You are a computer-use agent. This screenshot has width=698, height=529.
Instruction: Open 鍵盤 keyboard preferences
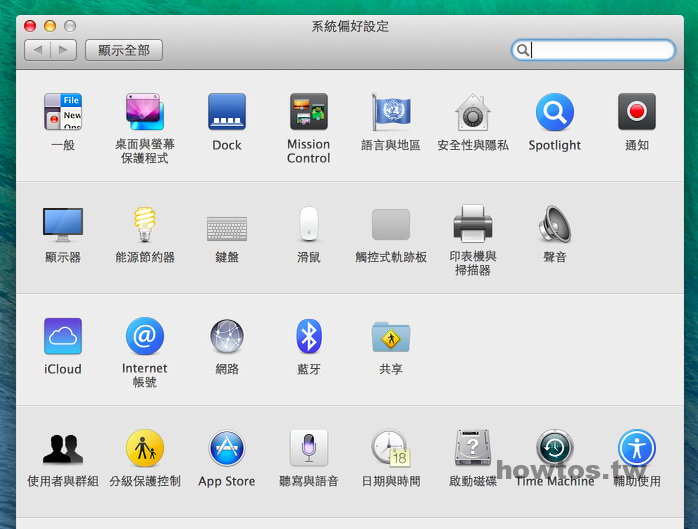pos(227,228)
